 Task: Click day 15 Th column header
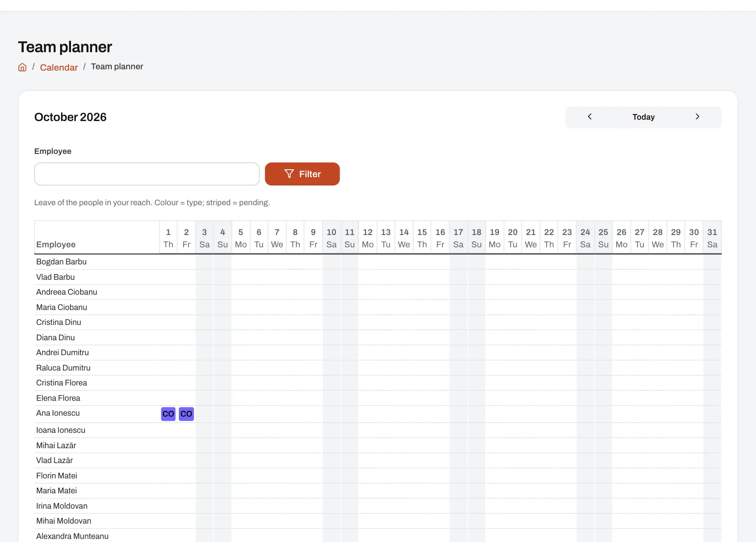click(422, 238)
